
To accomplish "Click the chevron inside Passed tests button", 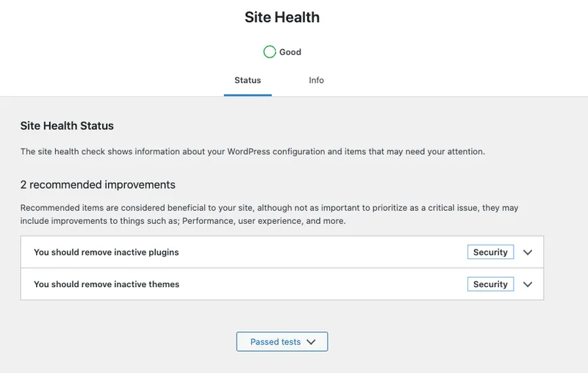I will 311,341.
